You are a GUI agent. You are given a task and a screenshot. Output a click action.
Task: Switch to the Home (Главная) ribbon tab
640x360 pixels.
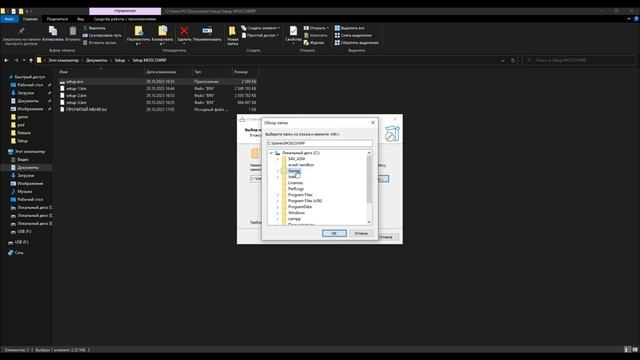click(30, 19)
